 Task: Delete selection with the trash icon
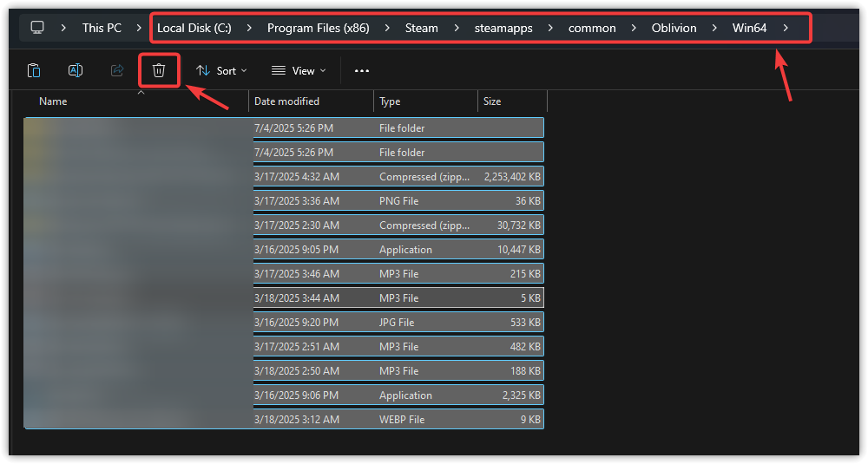159,70
